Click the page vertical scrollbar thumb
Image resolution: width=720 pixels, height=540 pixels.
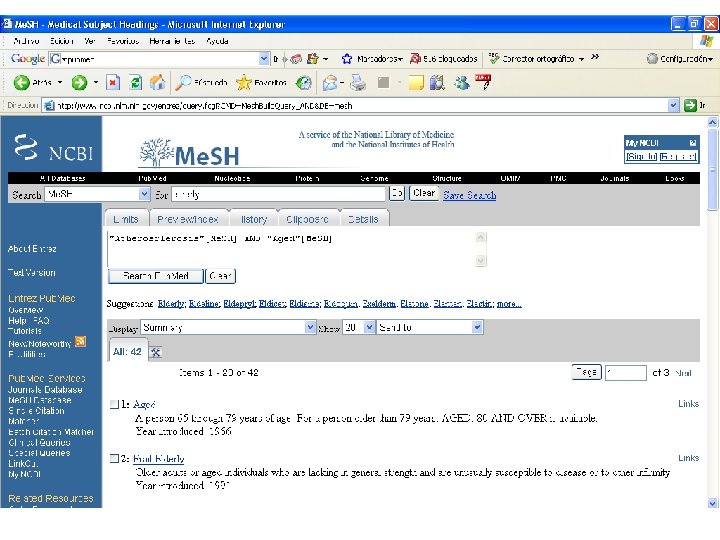tap(712, 170)
